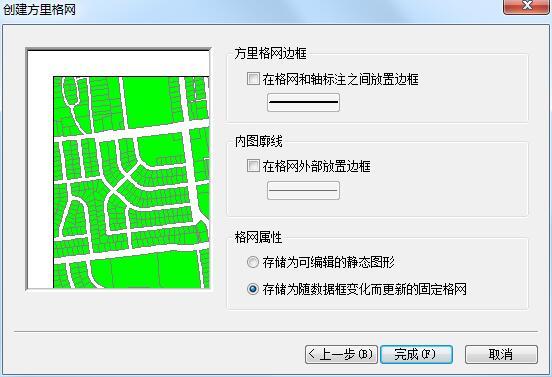Enable 在格网外部放置边框 checkbox
The height and width of the screenshot is (377, 552).
point(253,166)
